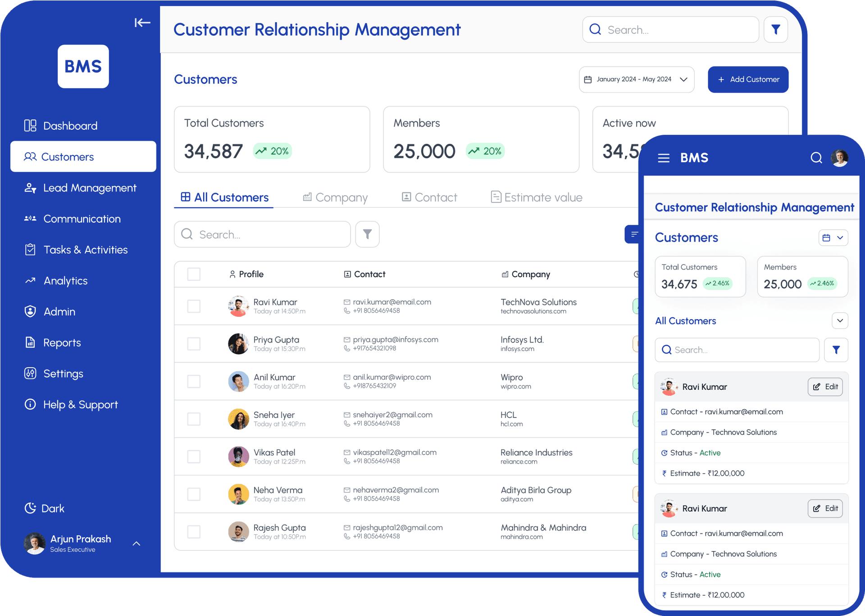Check the checkbox for Ravi Kumar's row
The width and height of the screenshot is (865, 616).
tap(194, 306)
